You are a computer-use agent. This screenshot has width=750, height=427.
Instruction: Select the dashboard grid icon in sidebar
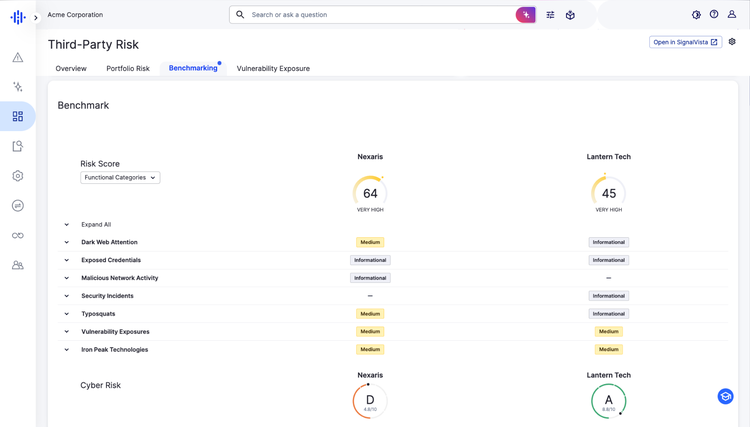click(x=18, y=116)
